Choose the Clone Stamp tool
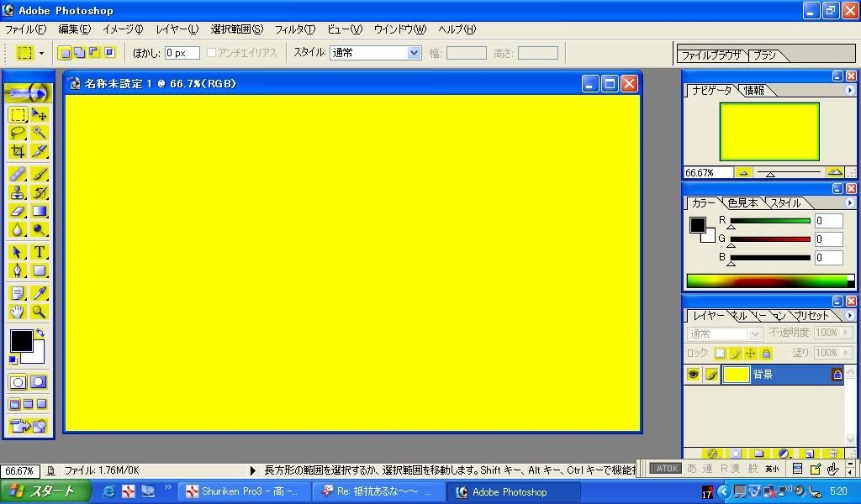The image size is (861, 504). pos(18,192)
